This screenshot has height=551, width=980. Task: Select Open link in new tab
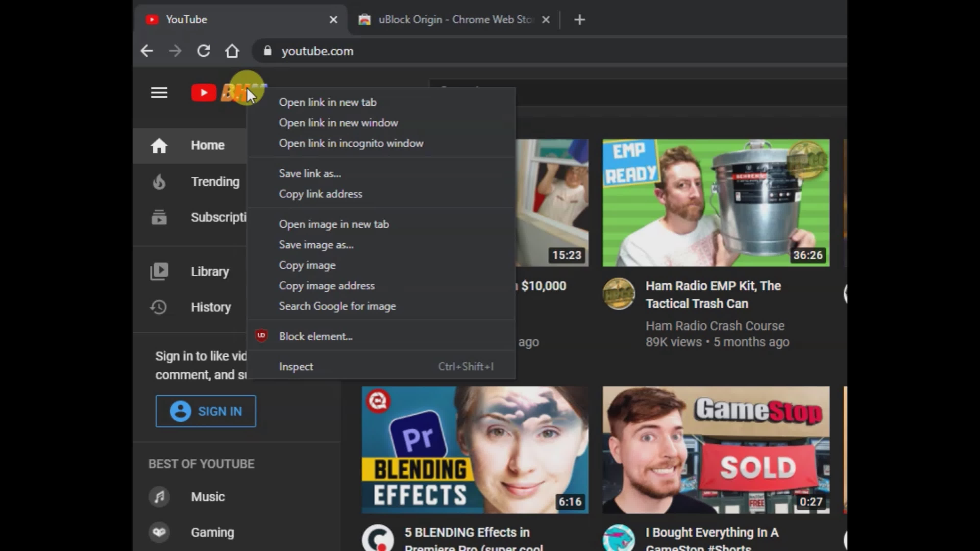[x=327, y=102]
